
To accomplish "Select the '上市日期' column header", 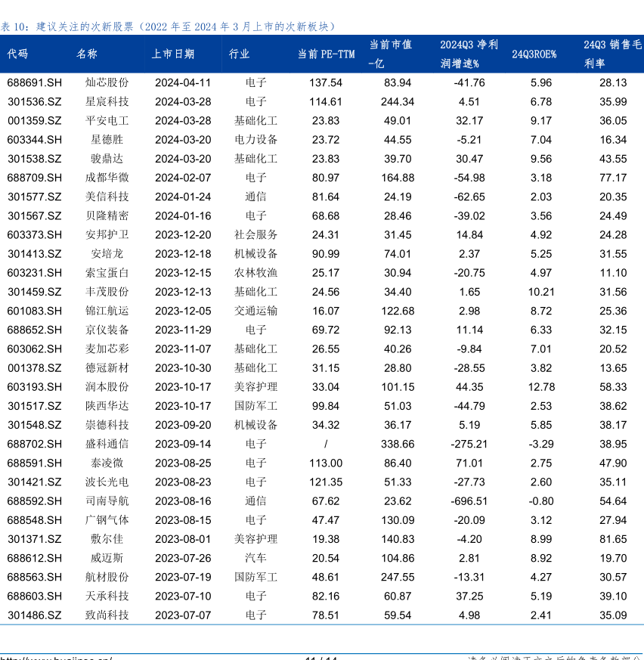I will click(173, 54).
